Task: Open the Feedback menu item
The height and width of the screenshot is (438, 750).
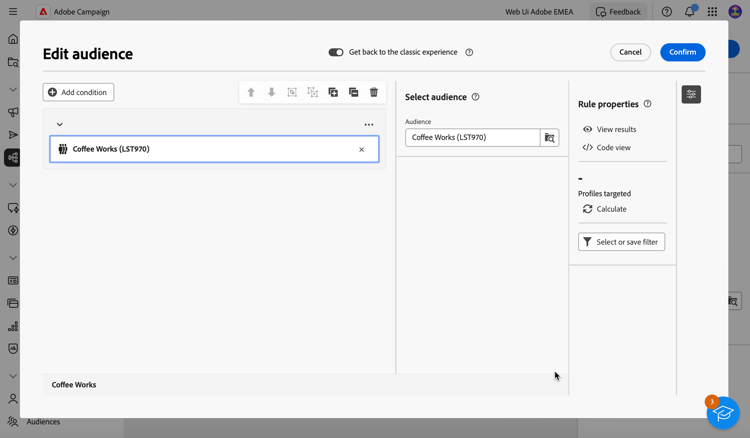Action: [618, 12]
